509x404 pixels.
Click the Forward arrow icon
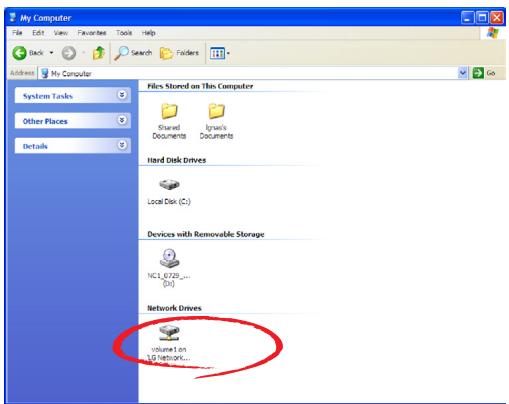pyautogui.click(x=69, y=53)
